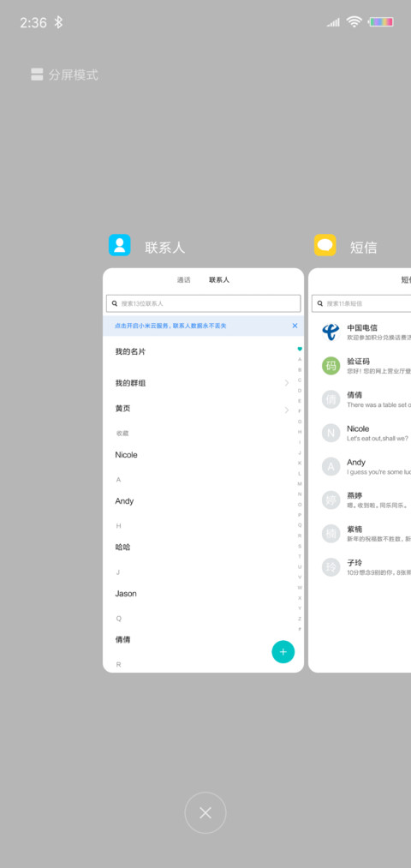The image size is (411, 868).
Task: Tap the 倩 avatar in Messages
Action: (x=331, y=399)
